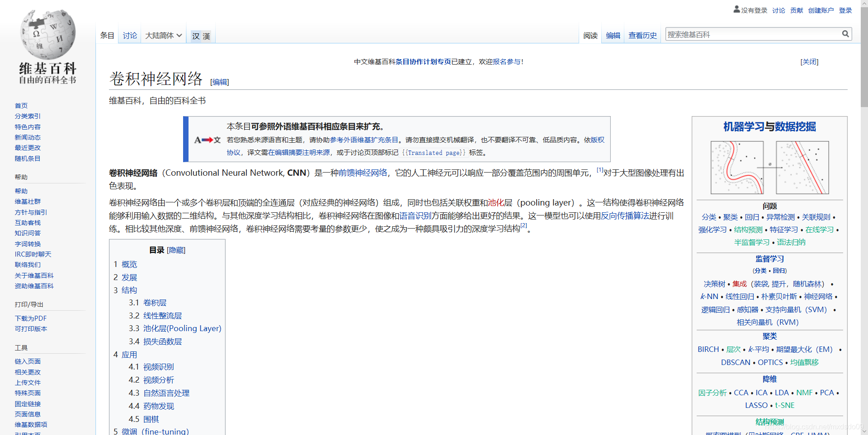
Task: Switch to the 条目 tab
Action: click(107, 35)
